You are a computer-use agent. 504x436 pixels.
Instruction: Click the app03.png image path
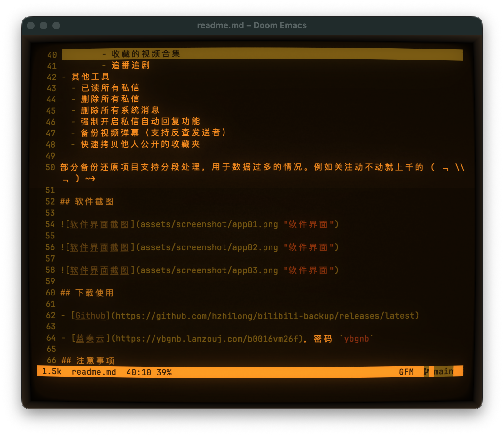click(x=209, y=270)
